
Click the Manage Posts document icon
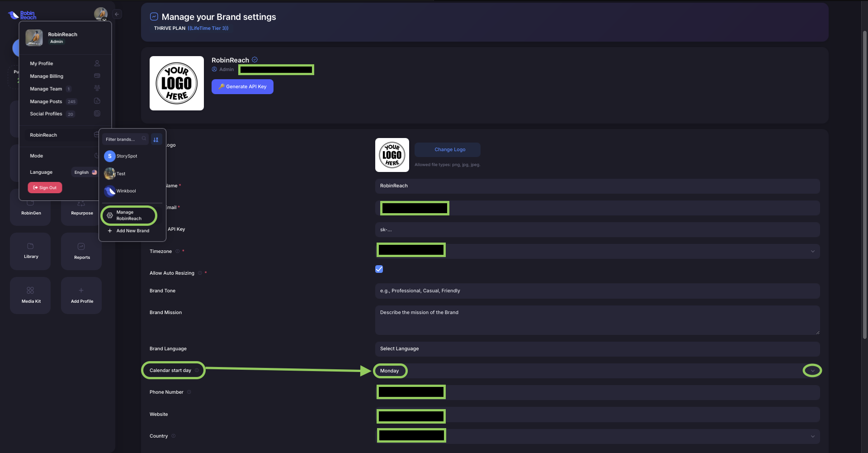point(97,101)
